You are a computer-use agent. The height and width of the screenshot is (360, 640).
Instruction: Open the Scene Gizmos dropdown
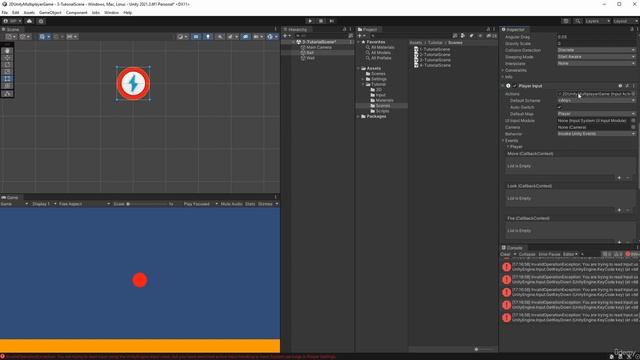pos(272,37)
